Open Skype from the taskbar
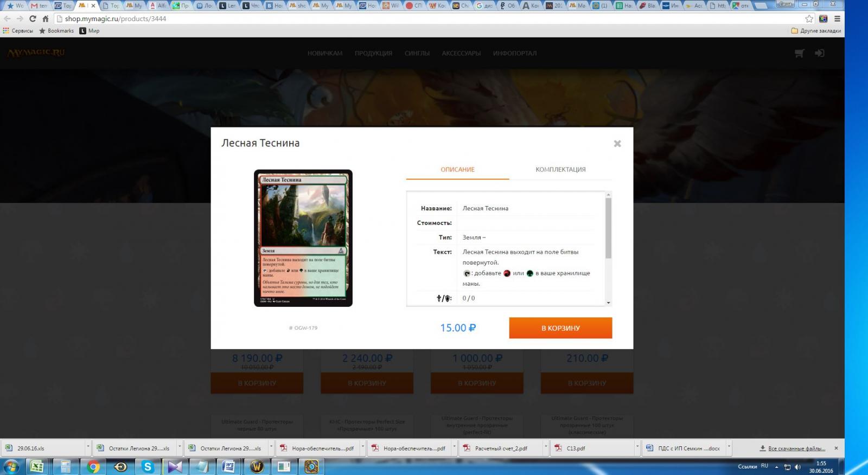The width and height of the screenshot is (868, 475). coord(148,466)
